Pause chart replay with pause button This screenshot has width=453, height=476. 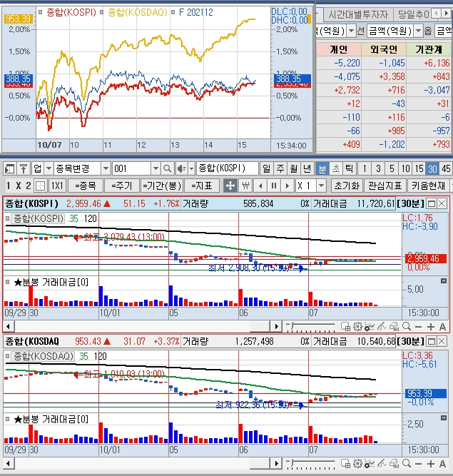[x=274, y=186]
